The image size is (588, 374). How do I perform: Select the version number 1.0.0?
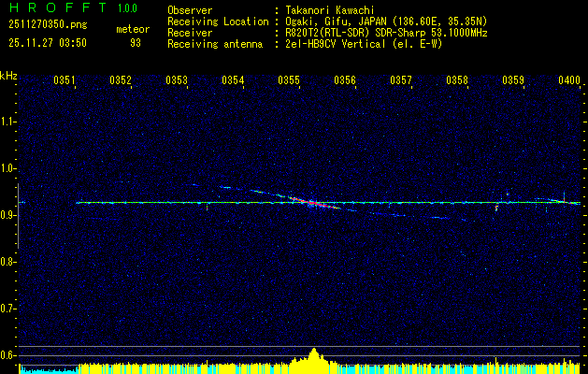click(127, 8)
